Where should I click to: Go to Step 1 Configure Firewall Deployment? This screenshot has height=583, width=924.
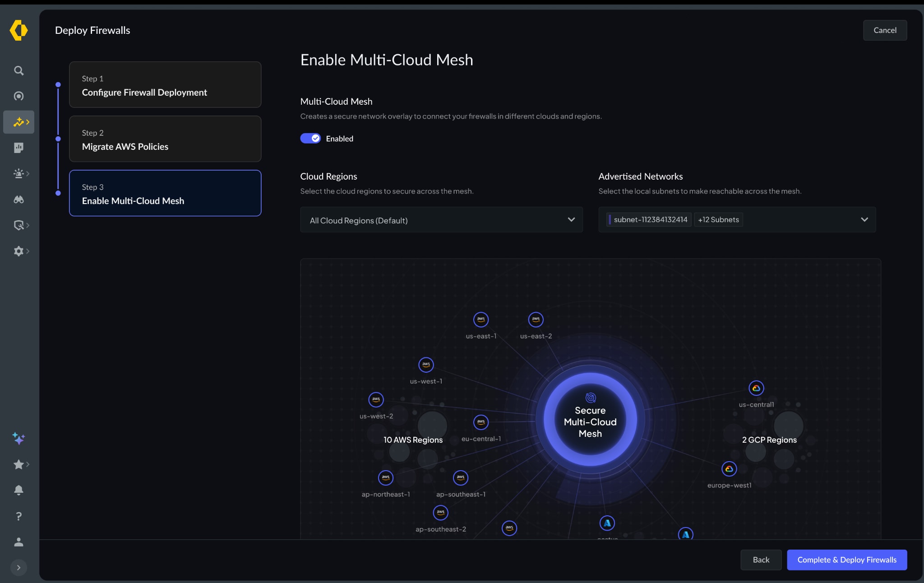tap(165, 85)
